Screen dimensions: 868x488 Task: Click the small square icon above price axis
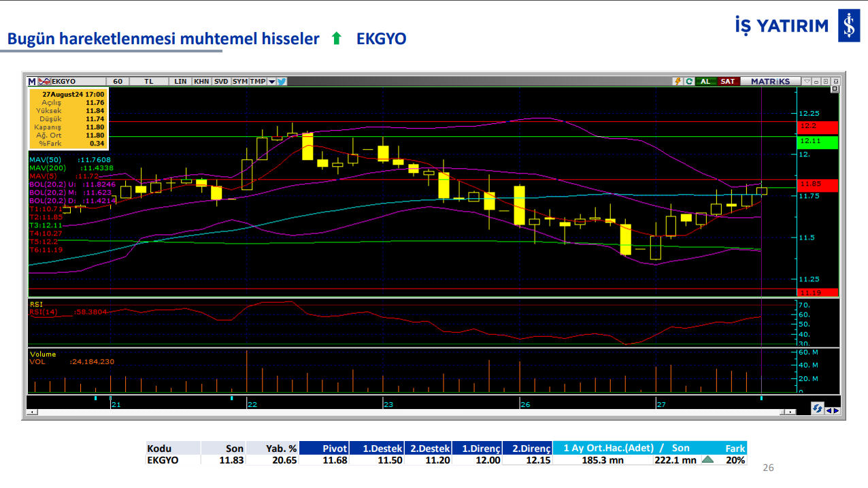(835, 89)
